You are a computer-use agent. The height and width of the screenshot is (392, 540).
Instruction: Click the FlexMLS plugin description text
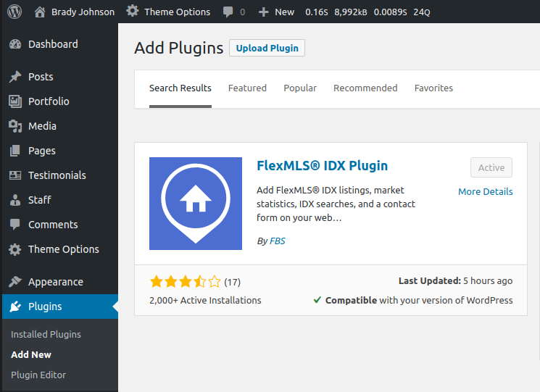tap(336, 204)
